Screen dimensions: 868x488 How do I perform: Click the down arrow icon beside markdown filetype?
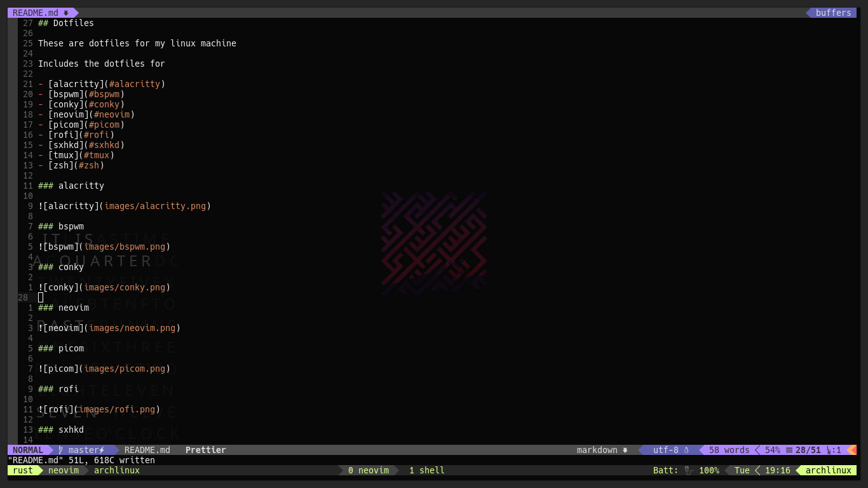[x=625, y=450]
